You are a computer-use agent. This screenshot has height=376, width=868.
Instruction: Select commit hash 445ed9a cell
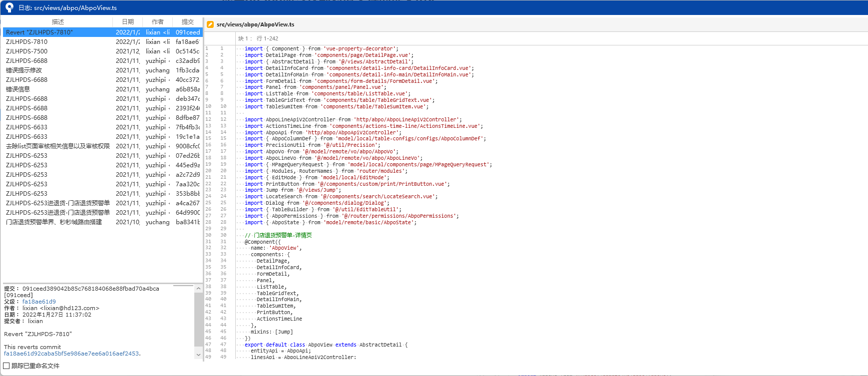point(187,165)
